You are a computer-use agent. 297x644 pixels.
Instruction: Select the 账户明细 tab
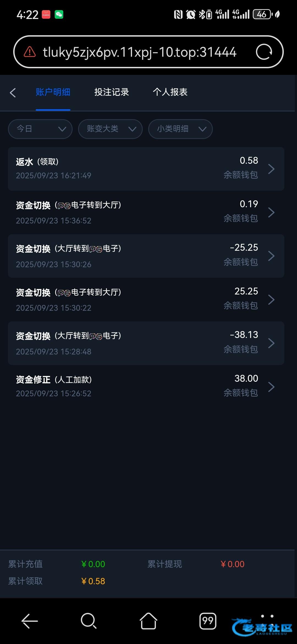click(53, 92)
